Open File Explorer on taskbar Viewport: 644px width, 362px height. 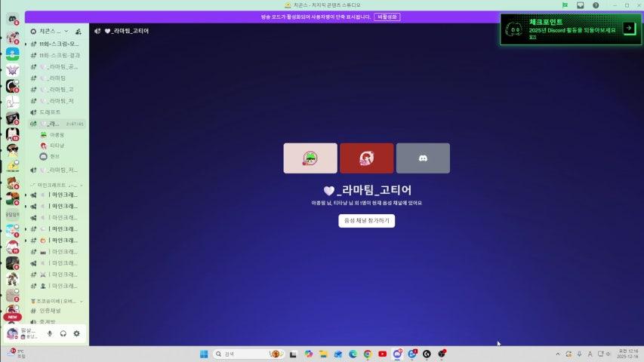[323, 354]
